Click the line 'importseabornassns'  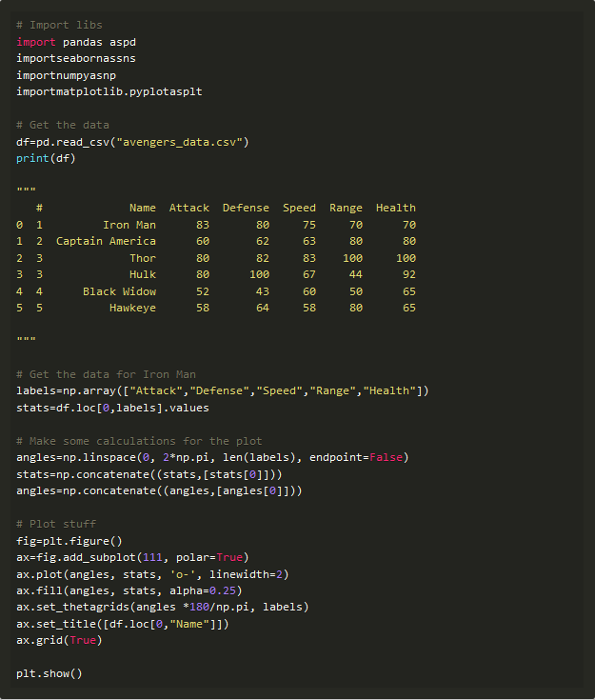click(76, 58)
